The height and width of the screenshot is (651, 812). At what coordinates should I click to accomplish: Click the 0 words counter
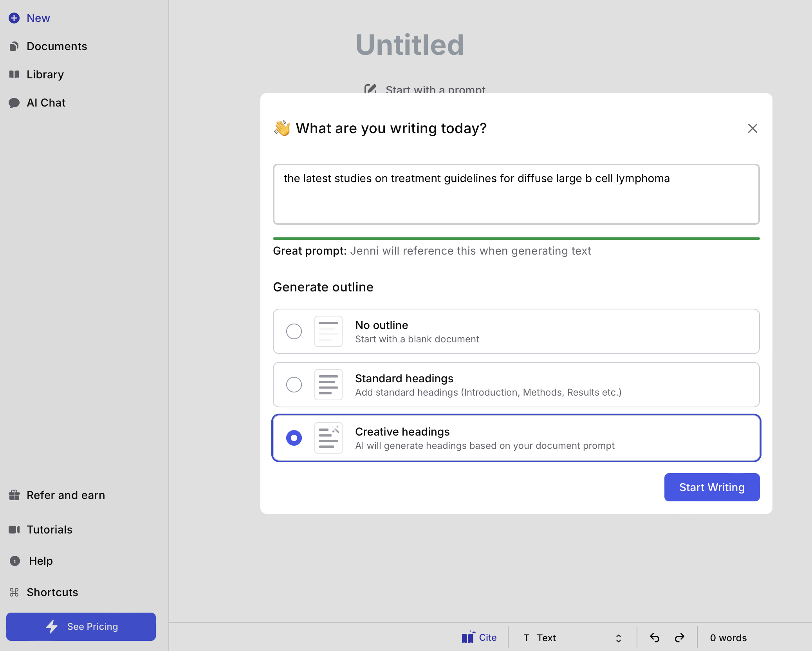(728, 638)
